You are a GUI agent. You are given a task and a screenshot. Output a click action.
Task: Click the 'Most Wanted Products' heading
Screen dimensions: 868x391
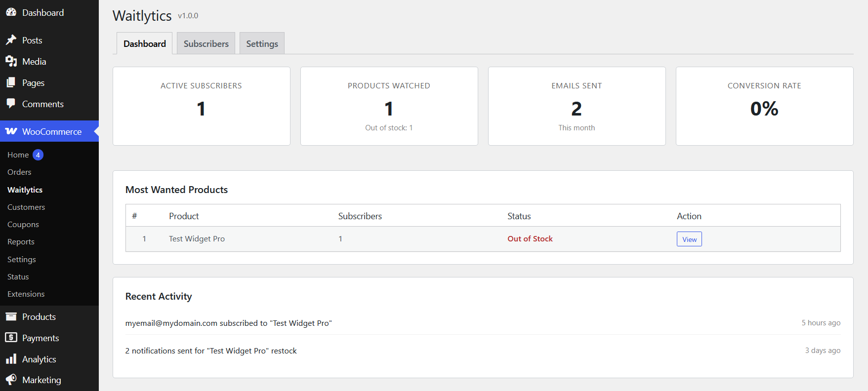coord(176,190)
